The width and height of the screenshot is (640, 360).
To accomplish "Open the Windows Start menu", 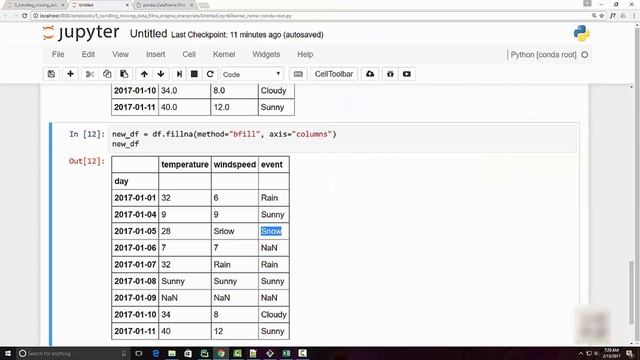I will (8, 353).
